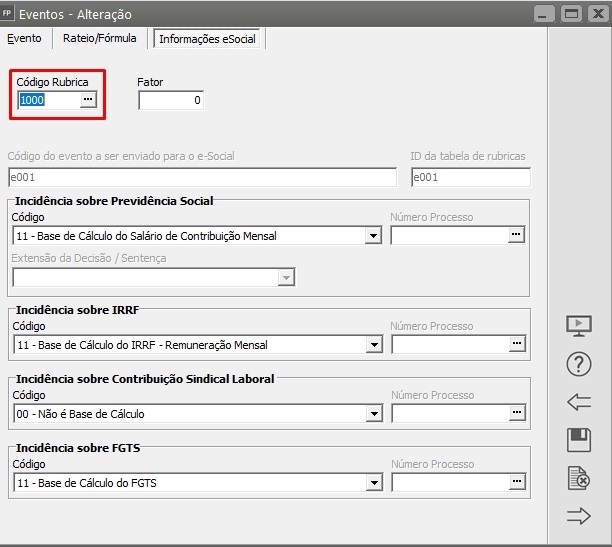The width and height of the screenshot is (612, 547).
Task: Open FGTS Número Processo lookup button
Action: [x=517, y=482]
